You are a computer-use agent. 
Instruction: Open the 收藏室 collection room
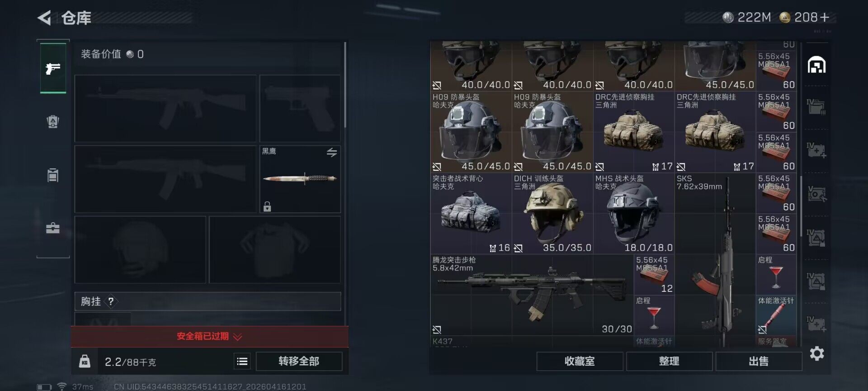[580, 361]
